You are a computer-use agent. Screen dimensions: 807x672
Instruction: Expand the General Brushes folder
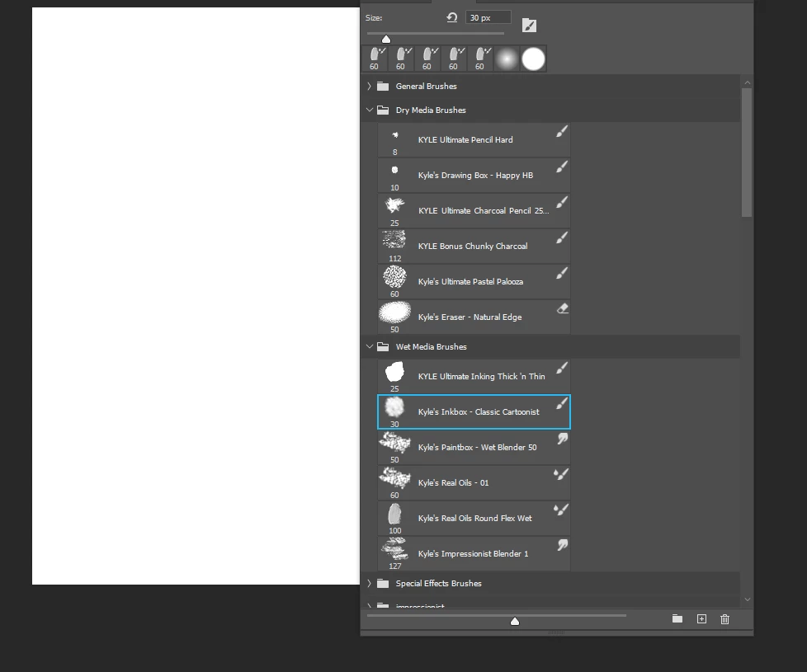369,86
